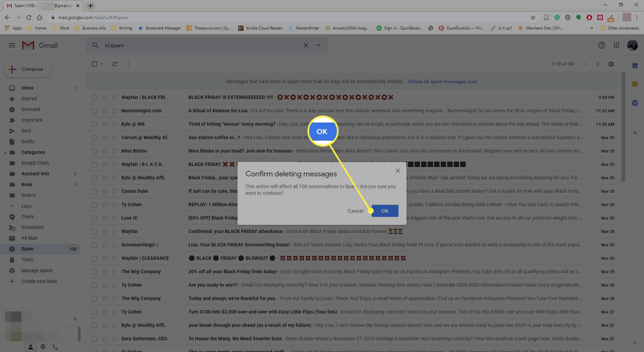Image resolution: width=644 pixels, height=352 pixels.
Task: Get add-ons plus icon in side panel
Action: click(x=635, y=133)
